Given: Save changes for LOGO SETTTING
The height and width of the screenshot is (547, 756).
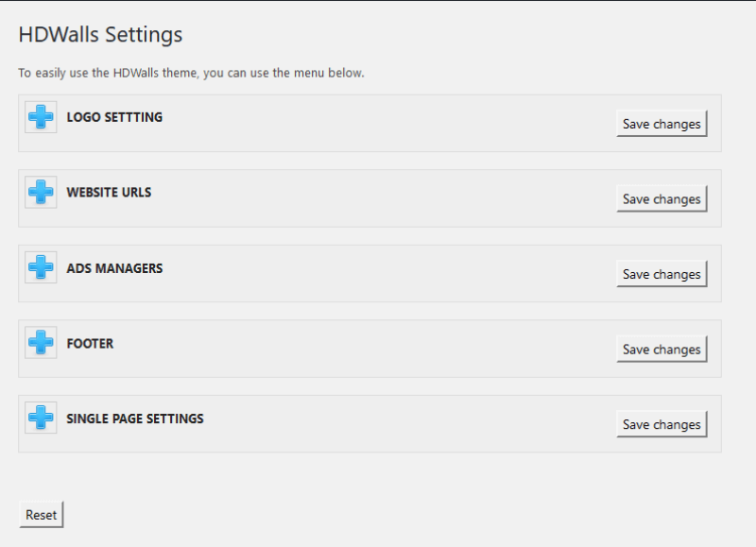Looking at the screenshot, I should coord(661,124).
